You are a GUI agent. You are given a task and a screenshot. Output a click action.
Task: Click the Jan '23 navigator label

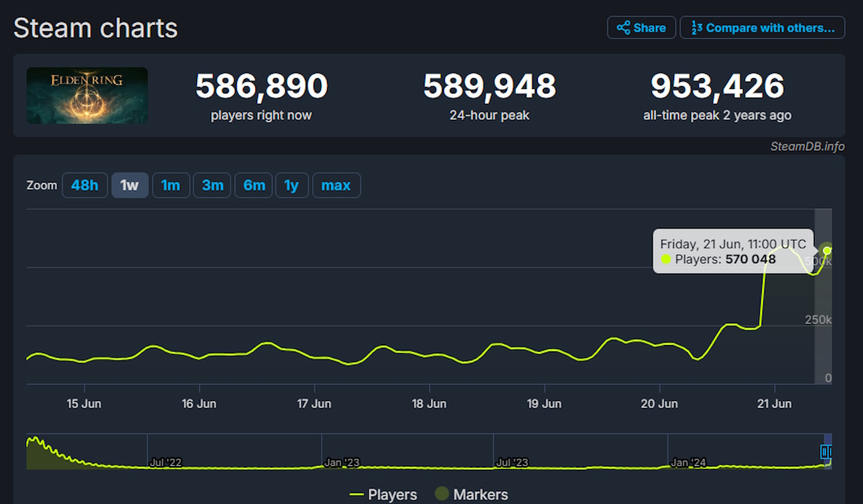point(342,463)
